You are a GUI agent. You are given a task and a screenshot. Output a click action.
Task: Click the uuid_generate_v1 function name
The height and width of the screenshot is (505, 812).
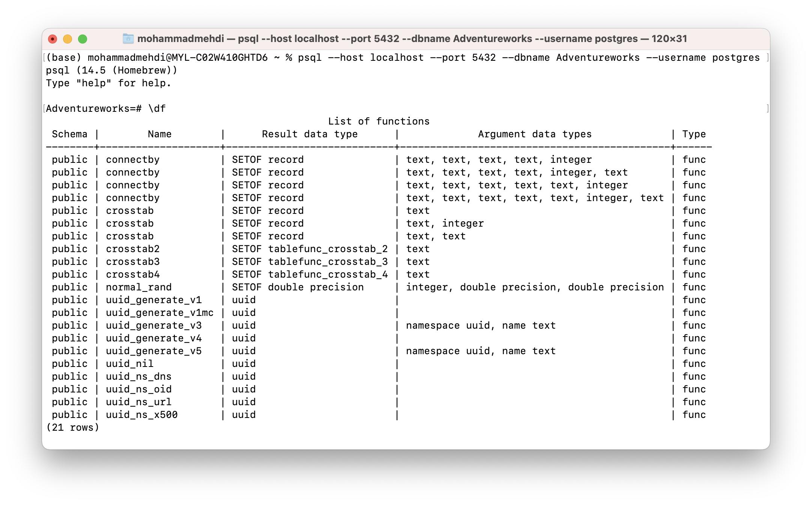154,300
